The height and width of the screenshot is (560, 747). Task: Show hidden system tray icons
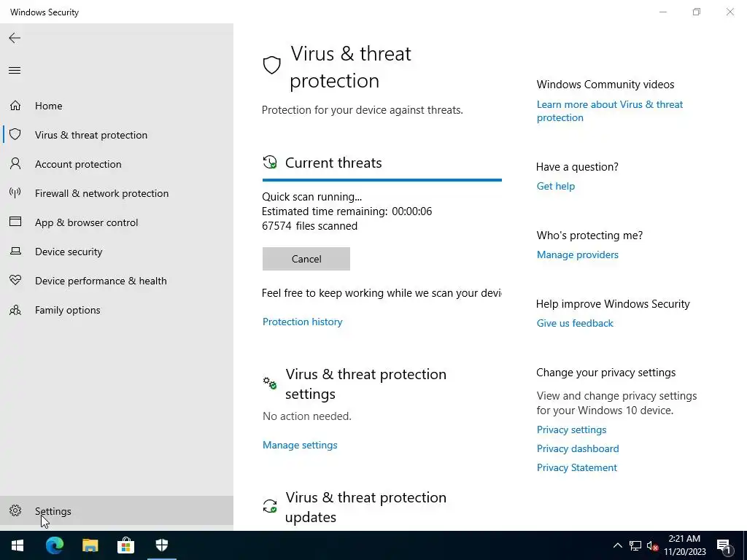tap(617, 545)
